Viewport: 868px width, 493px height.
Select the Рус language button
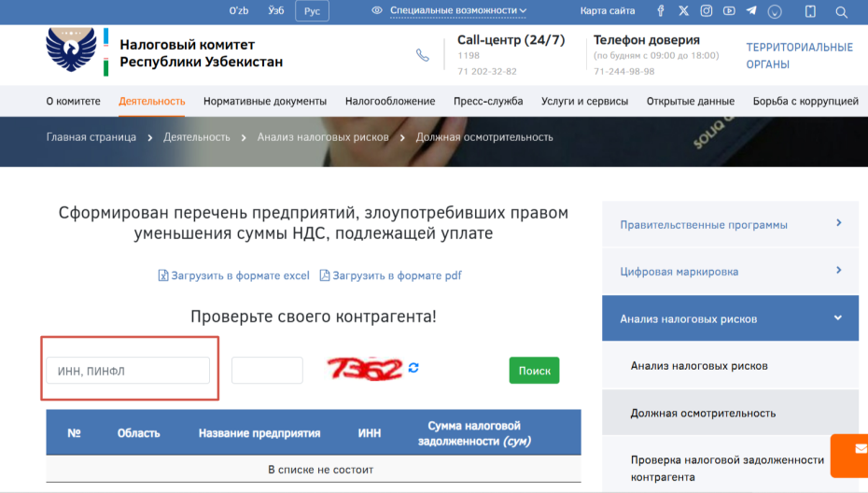[x=312, y=11]
